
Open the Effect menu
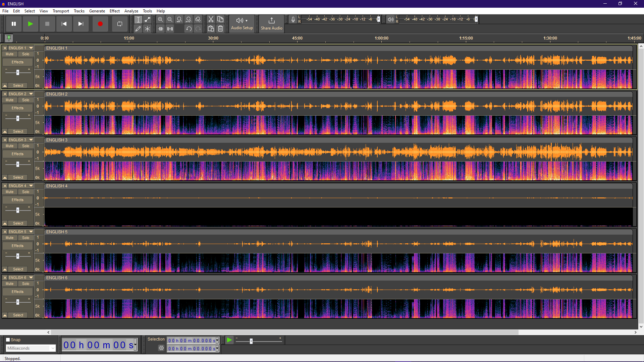click(x=115, y=11)
